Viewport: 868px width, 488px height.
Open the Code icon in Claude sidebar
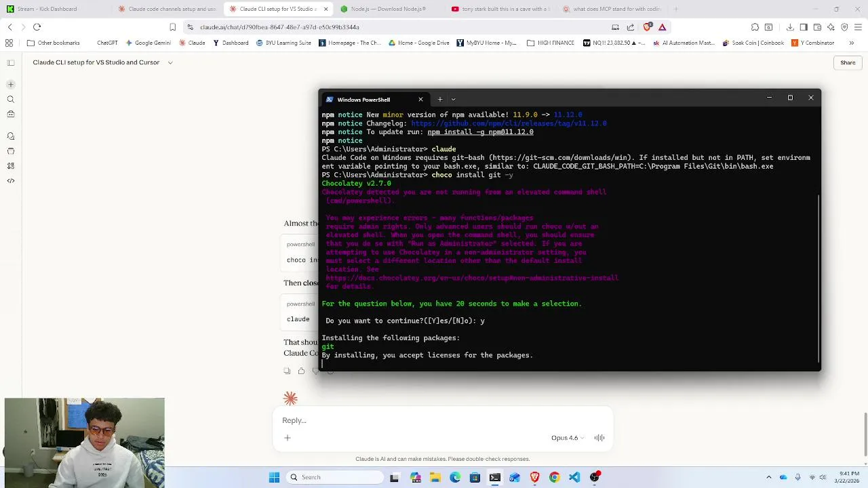click(11, 181)
